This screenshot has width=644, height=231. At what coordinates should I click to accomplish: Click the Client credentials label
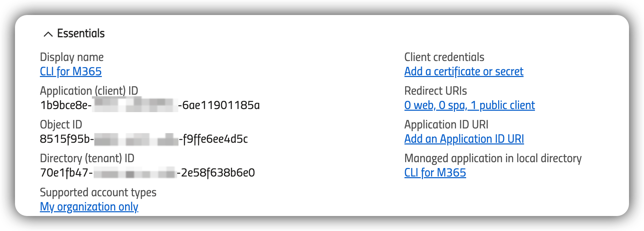tap(444, 57)
